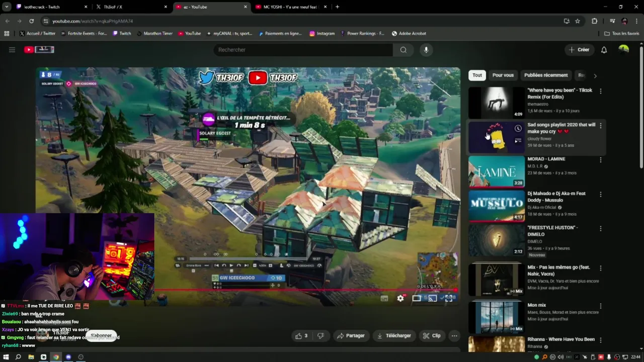
Task: Open the Chrome three-dot menu
Action: click(636, 21)
